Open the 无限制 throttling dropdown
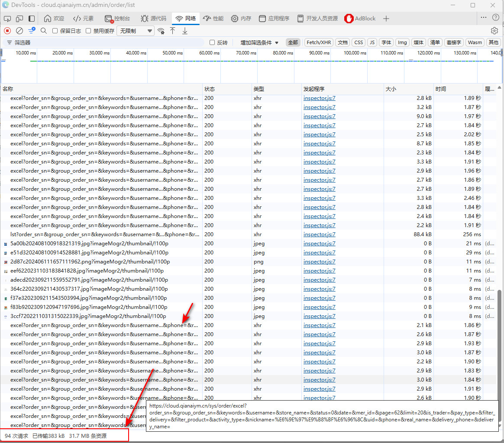 coord(136,31)
